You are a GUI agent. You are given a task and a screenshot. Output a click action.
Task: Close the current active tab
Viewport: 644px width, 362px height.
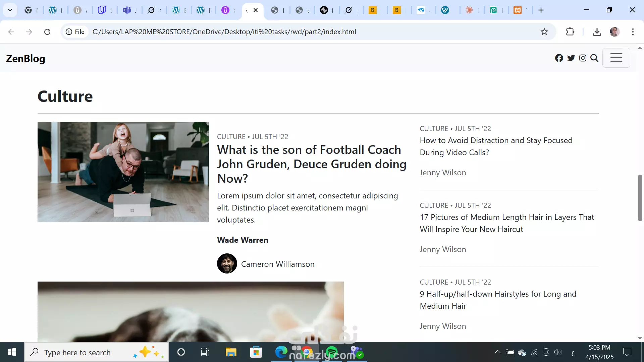[256, 10]
